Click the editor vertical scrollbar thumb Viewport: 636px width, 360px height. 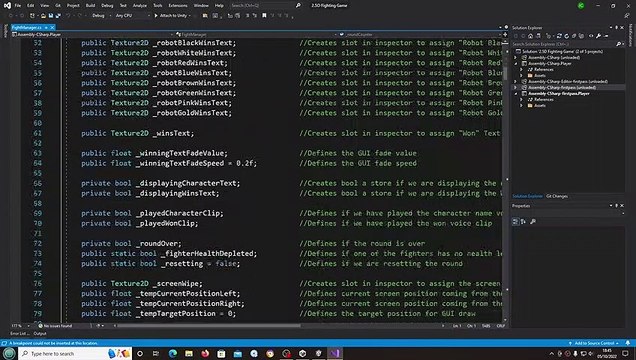[x=505, y=73]
